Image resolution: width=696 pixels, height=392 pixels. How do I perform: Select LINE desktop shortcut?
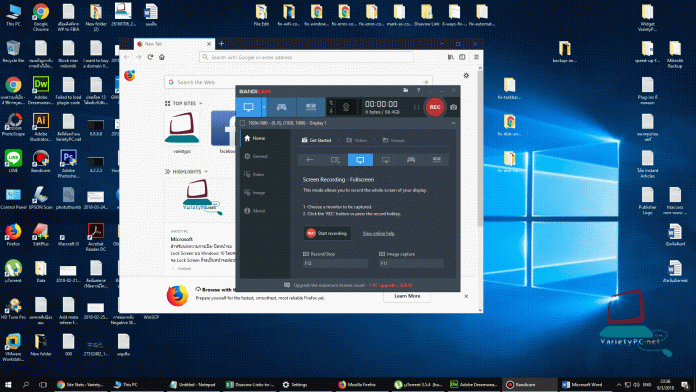point(13,161)
